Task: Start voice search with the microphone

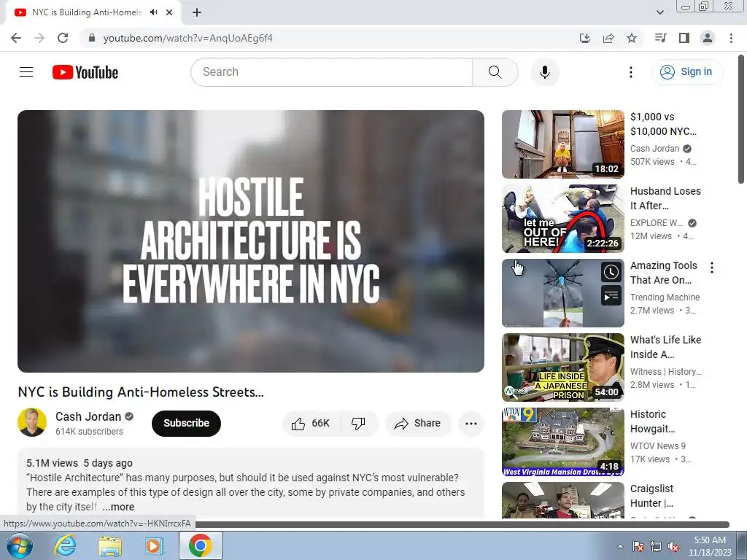Action: [544, 72]
